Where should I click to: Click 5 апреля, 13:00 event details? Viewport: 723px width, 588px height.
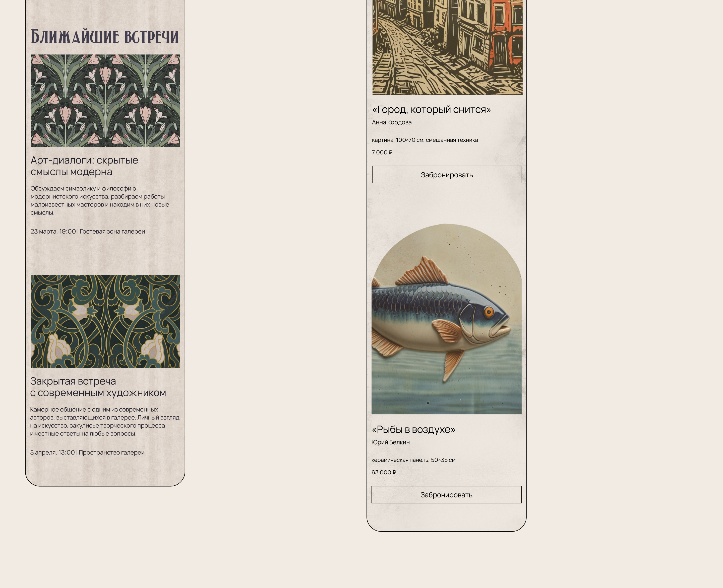click(87, 453)
